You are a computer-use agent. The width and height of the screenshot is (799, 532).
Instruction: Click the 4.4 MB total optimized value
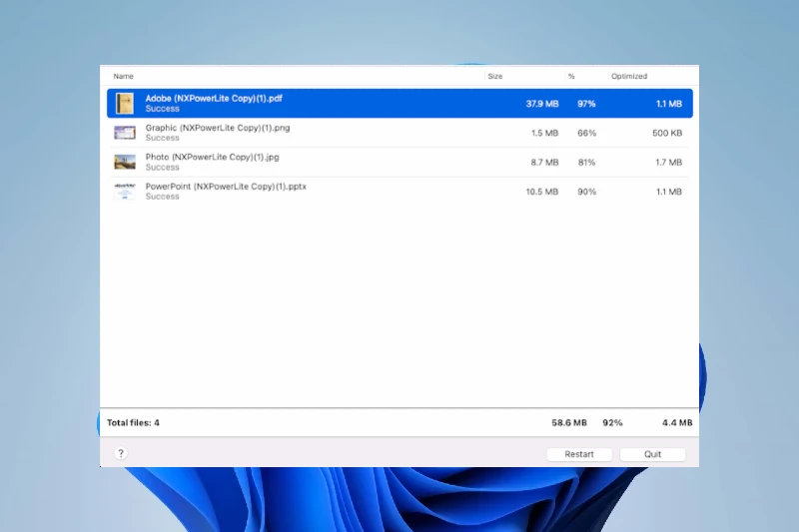(677, 422)
